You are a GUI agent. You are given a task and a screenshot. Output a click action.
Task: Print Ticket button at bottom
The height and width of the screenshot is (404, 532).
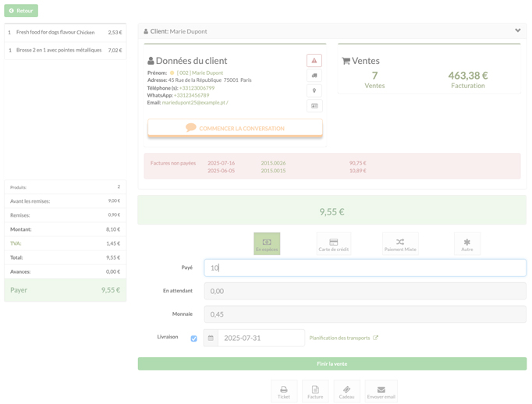(x=284, y=392)
